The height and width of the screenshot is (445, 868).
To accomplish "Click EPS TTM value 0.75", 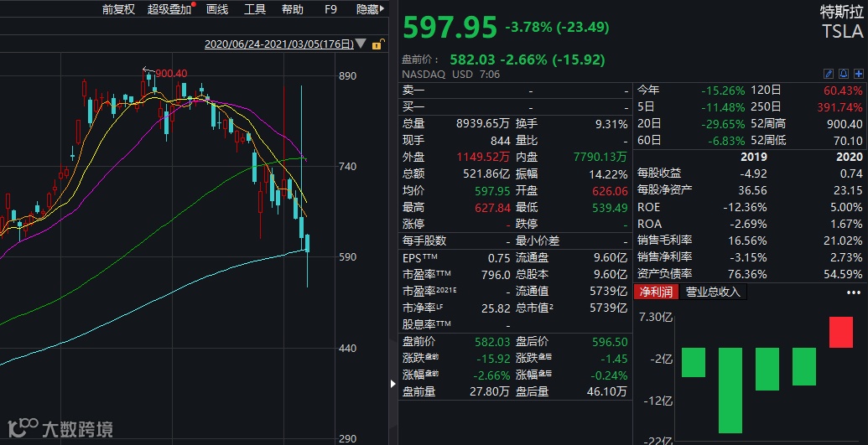I will point(499,258).
